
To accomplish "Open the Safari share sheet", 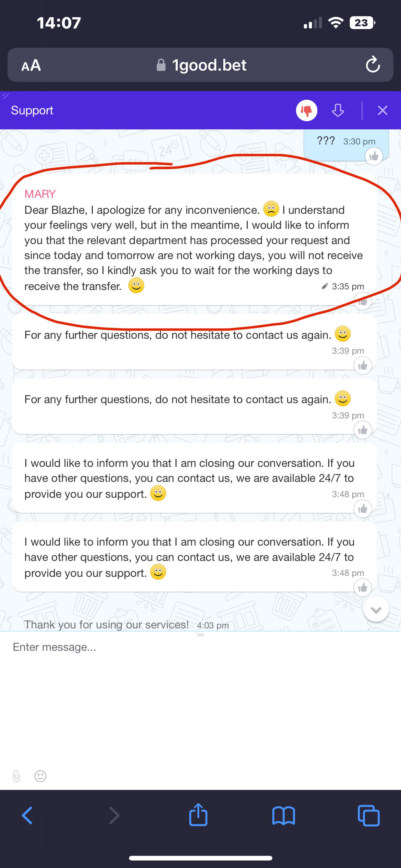I will pos(198,815).
